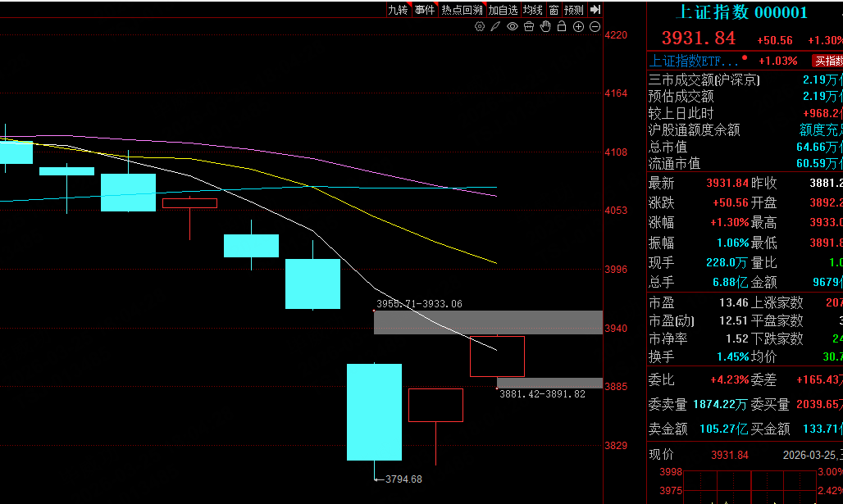
Task: Open 热点回溯 hotspot review
Action: click(462, 10)
